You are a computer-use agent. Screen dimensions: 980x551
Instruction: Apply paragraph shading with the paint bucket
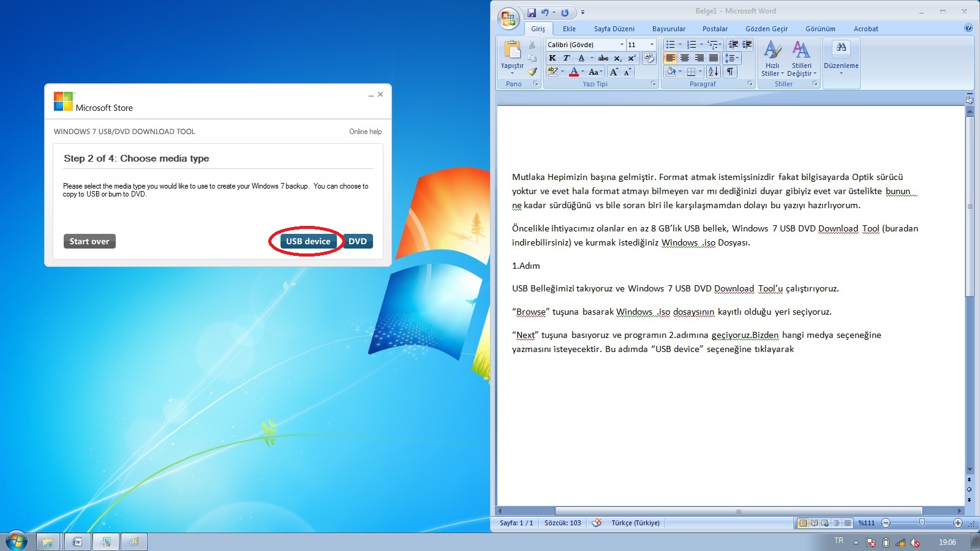point(671,72)
